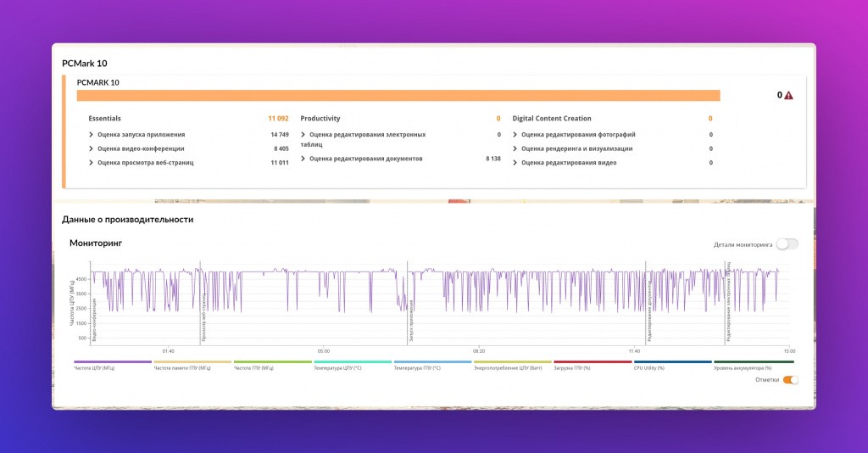Click chevron beside Оценка редактирования электронных таблиц
The width and height of the screenshot is (868, 453).
click(x=303, y=134)
